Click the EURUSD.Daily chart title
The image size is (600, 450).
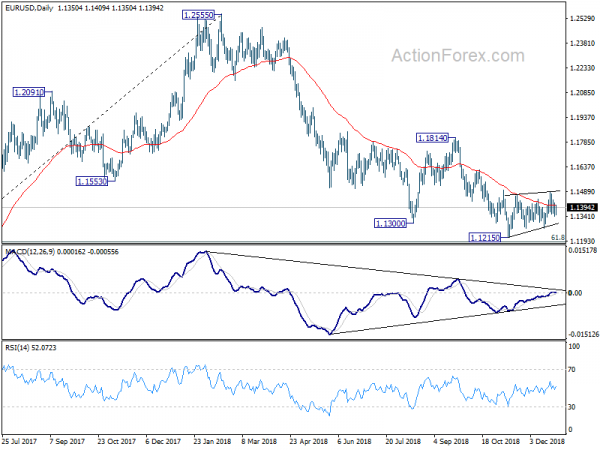pos(29,8)
